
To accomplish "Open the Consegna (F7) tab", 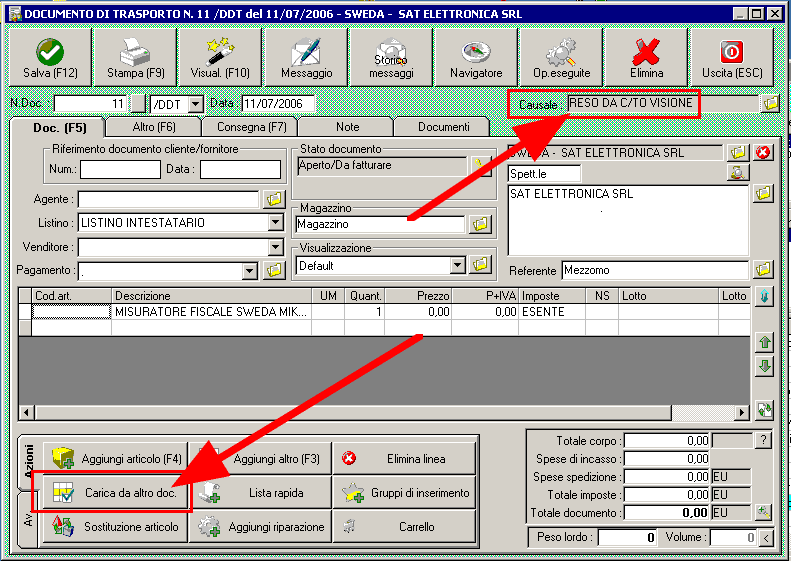I will click(x=251, y=127).
